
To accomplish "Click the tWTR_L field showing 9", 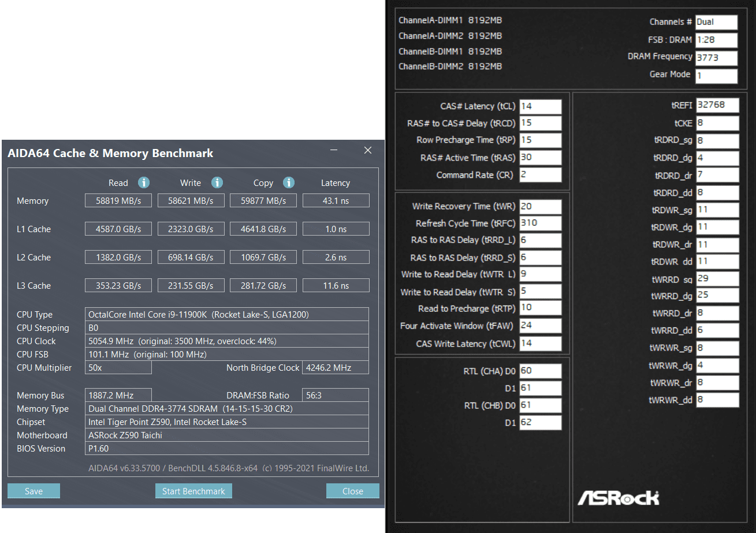I will tap(540, 274).
